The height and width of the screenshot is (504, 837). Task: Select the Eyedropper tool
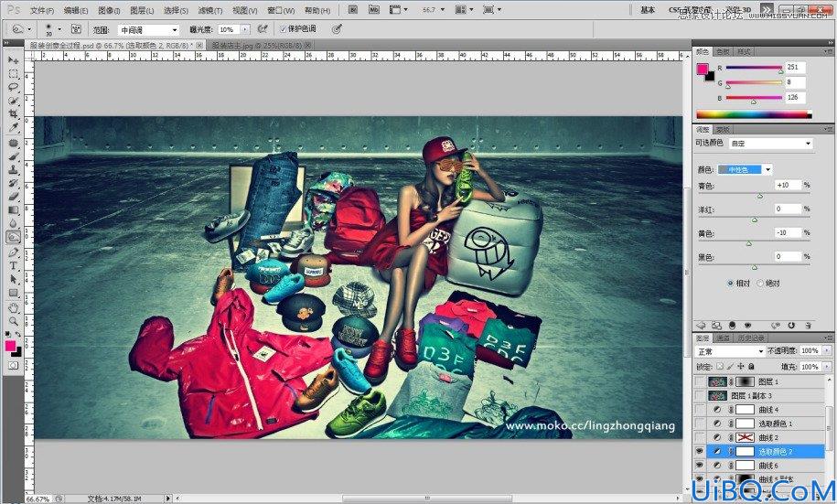click(x=14, y=127)
